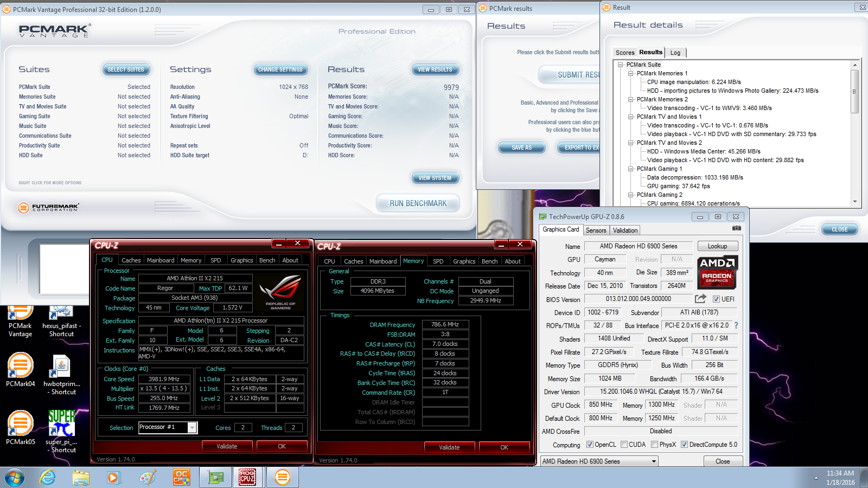Click the Result details scrollbar thumb
Image resolution: width=868 pixels, height=488 pixels.
tap(855, 91)
